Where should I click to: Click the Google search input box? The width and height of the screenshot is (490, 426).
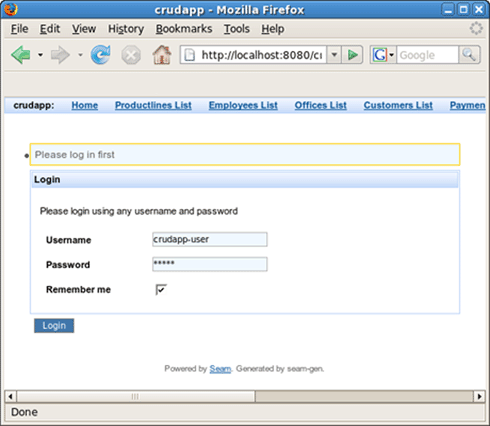[x=428, y=55]
